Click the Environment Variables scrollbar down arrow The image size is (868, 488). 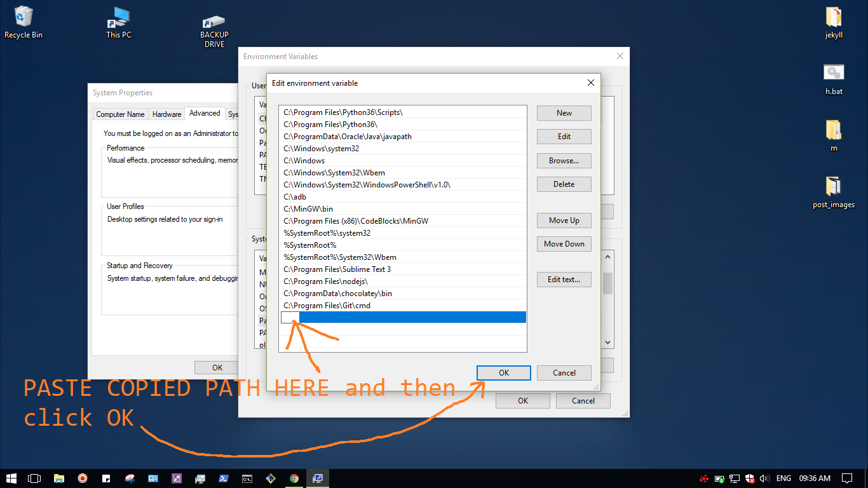[x=608, y=342]
